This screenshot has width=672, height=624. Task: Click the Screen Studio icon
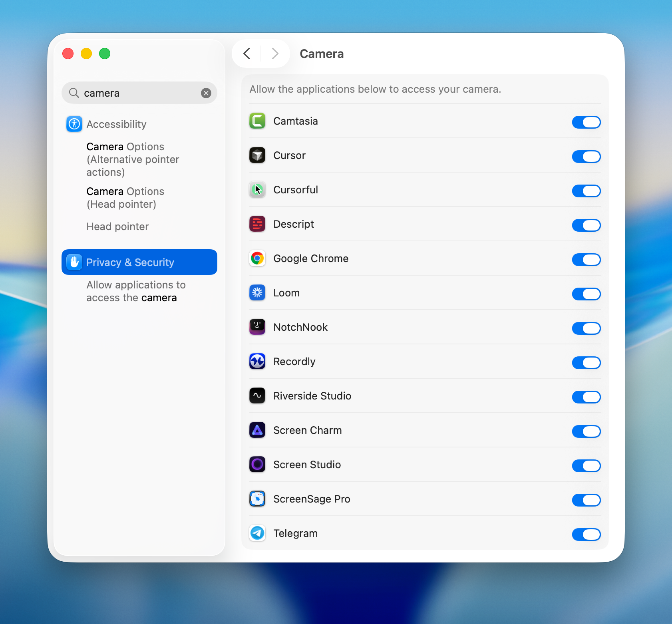(257, 465)
